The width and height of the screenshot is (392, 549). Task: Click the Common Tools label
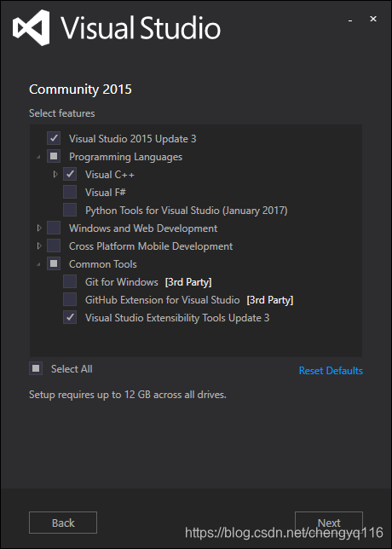click(103, 264)
